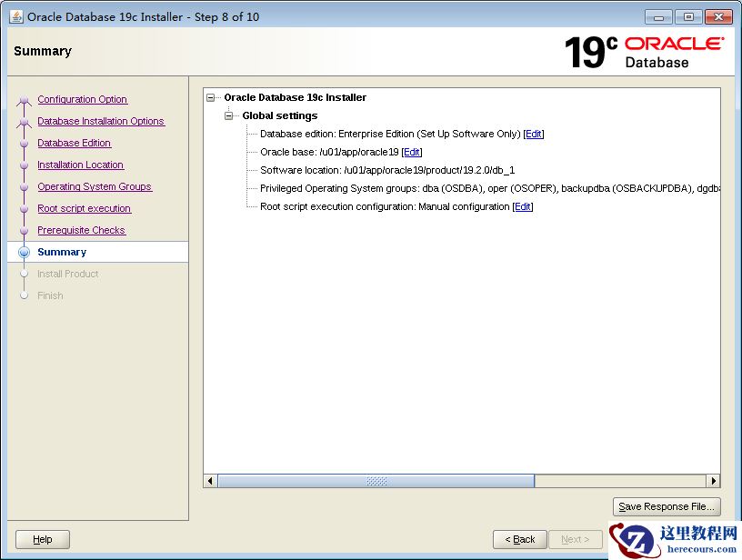This screenshot has height=560, width=742.
Task: Click the Root script execution step marker
Action: [x=25, y=208]
